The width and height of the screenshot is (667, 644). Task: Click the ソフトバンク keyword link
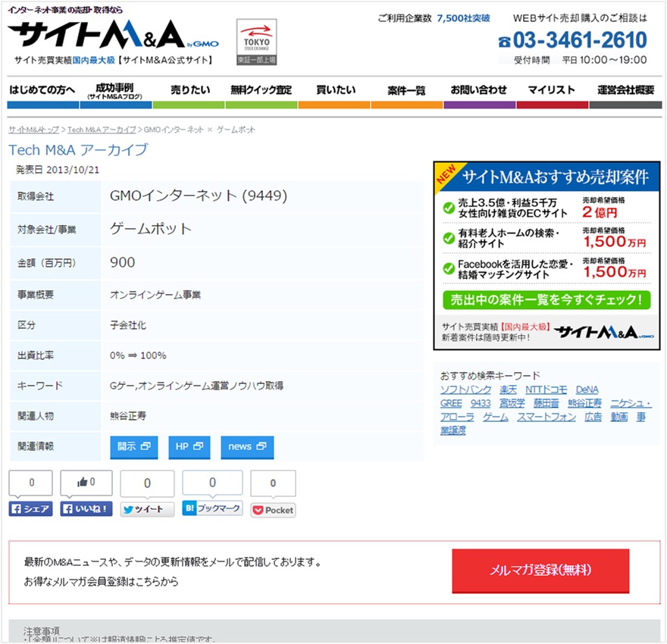pos(466,389)
